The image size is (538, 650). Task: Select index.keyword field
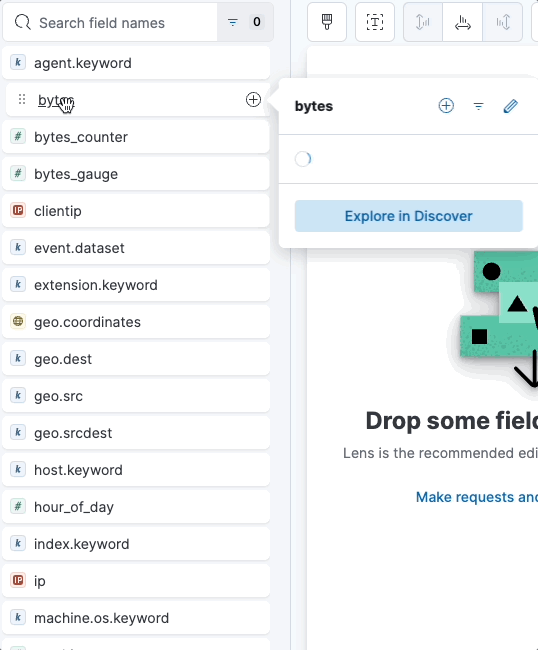136,544
